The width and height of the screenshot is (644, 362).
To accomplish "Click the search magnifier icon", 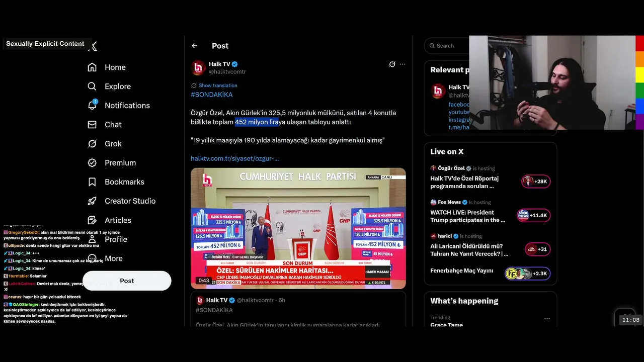I will 432,46.
